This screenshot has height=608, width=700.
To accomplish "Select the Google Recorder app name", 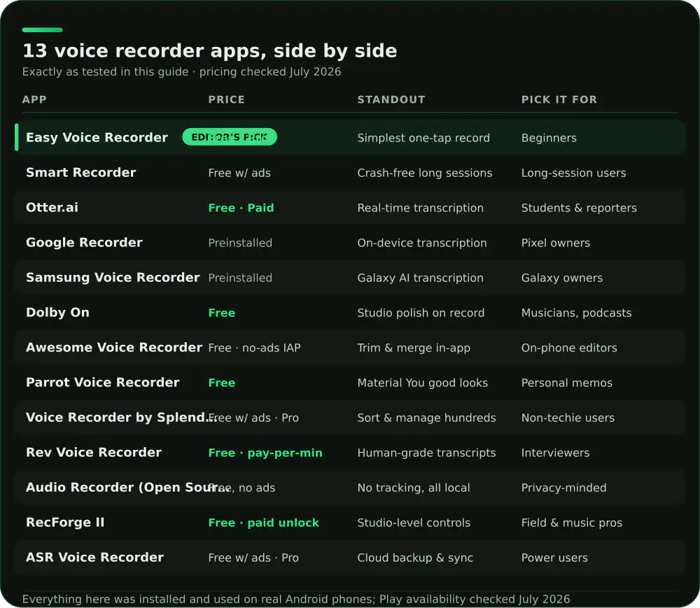I will pos(84,242).
